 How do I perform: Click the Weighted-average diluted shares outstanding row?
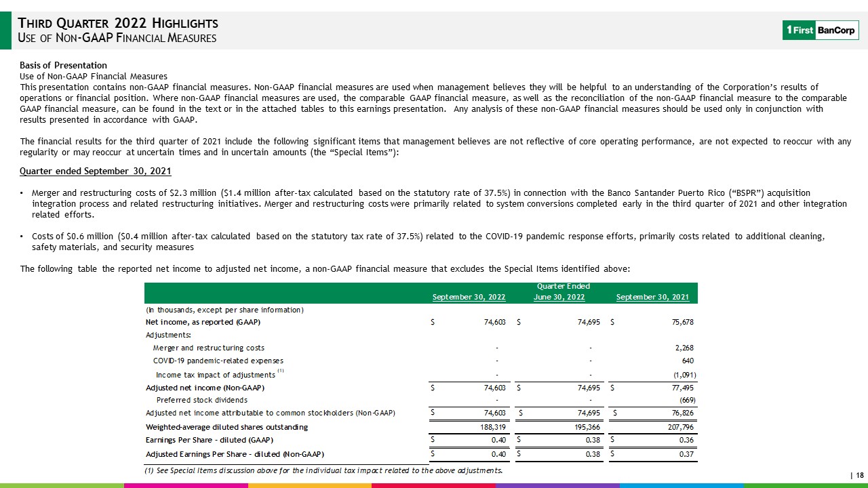click(x=420, y=427)
